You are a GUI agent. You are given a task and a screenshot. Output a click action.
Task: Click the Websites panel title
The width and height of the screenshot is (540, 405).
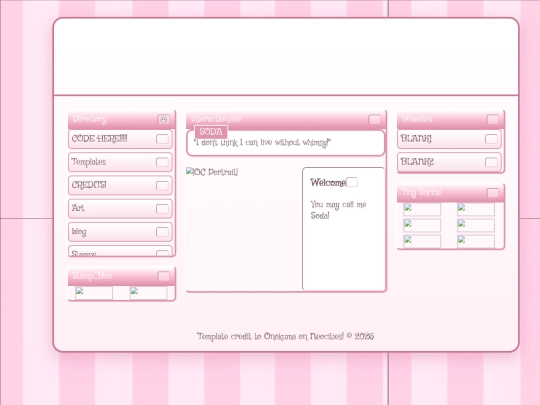coord(416,119)
